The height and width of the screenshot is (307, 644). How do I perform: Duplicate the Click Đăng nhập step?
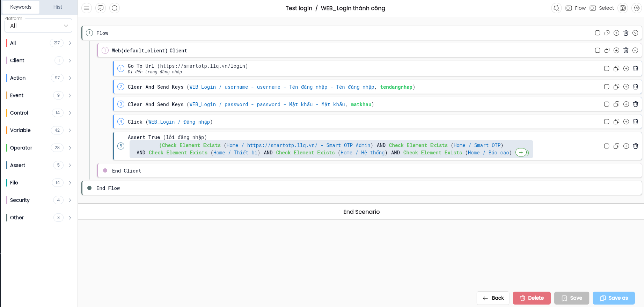click(616, 122)
